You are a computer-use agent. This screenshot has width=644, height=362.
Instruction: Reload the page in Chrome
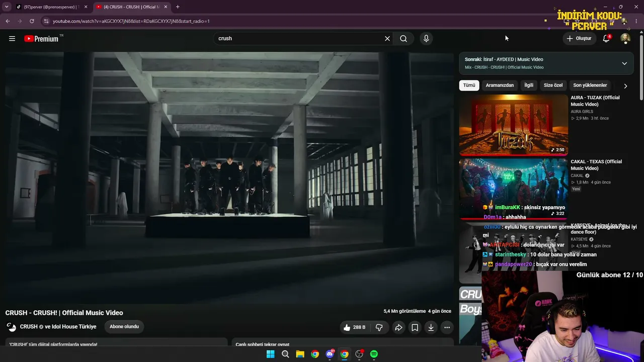pos(32,21)
